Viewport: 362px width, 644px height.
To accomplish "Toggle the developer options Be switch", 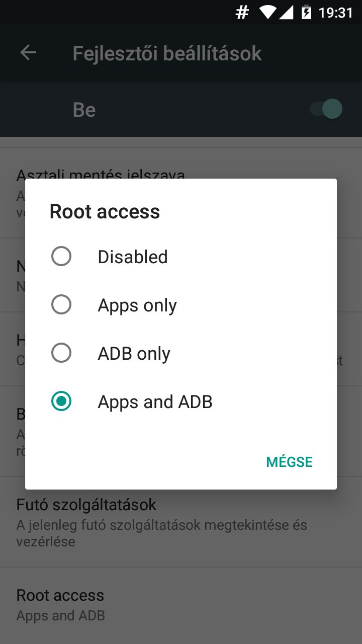I will pos(326,109).
